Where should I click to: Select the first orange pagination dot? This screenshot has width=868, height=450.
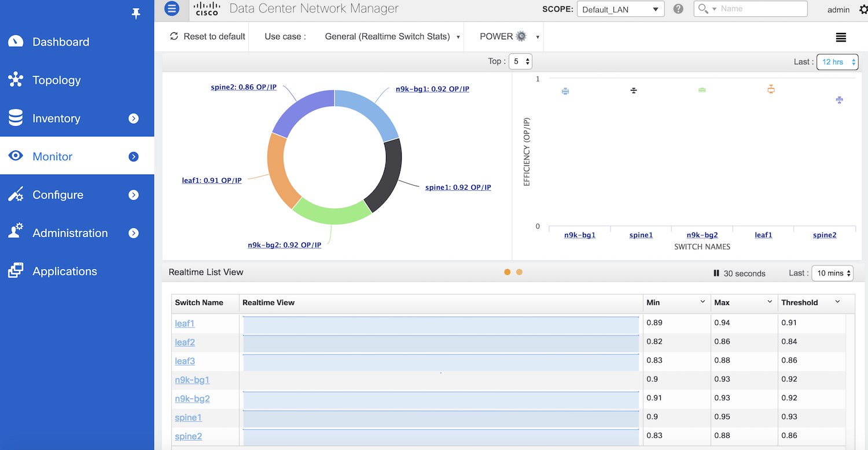[507, 272]
